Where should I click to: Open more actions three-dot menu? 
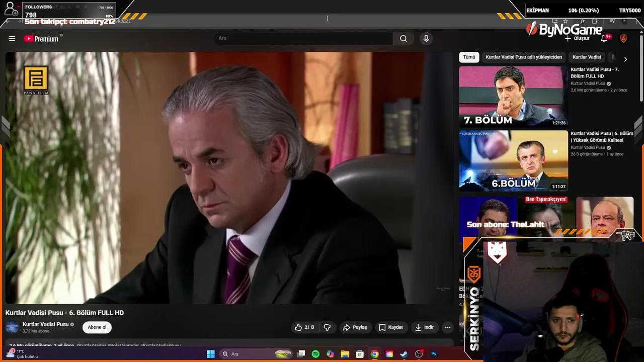(x=448, y=327)
